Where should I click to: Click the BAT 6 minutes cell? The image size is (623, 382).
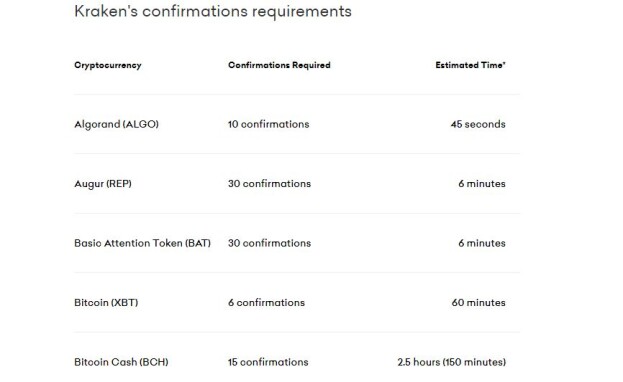tap(482, 243)
